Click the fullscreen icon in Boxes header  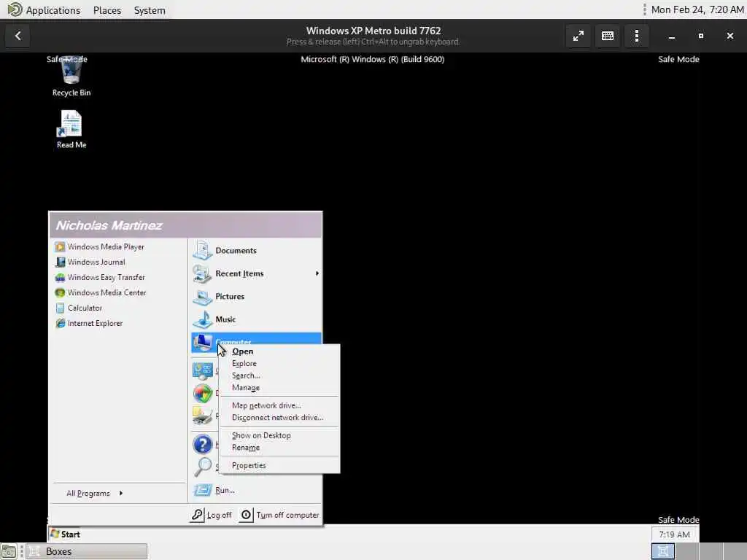click(578, 36)
